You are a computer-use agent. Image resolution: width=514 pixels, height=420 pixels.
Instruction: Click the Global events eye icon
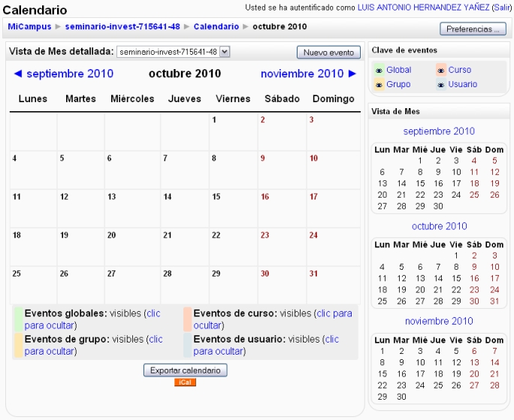(379, 71)
